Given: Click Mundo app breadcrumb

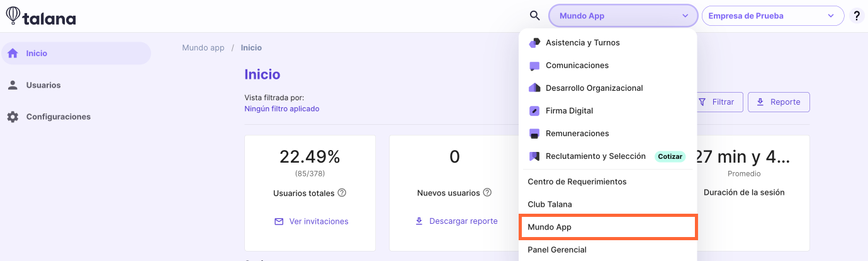Looking at the screenshot, I should (x=203, y=48).
